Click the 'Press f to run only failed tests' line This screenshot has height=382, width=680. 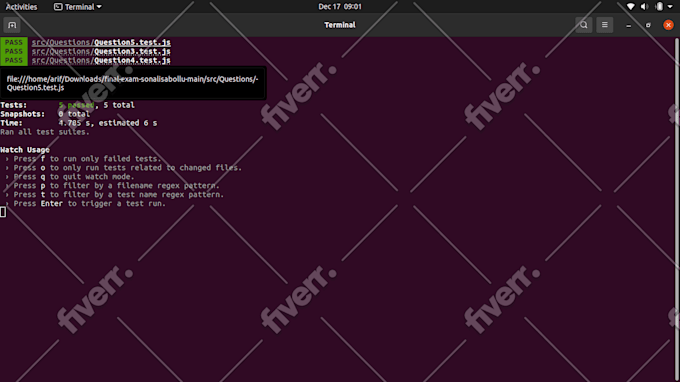pyautogui.click(x=83, y=159)
